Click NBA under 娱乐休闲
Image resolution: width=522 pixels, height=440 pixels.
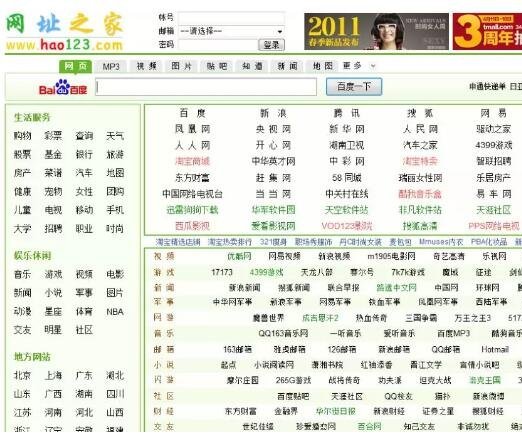pyautogui.click(x=115, y=312)
